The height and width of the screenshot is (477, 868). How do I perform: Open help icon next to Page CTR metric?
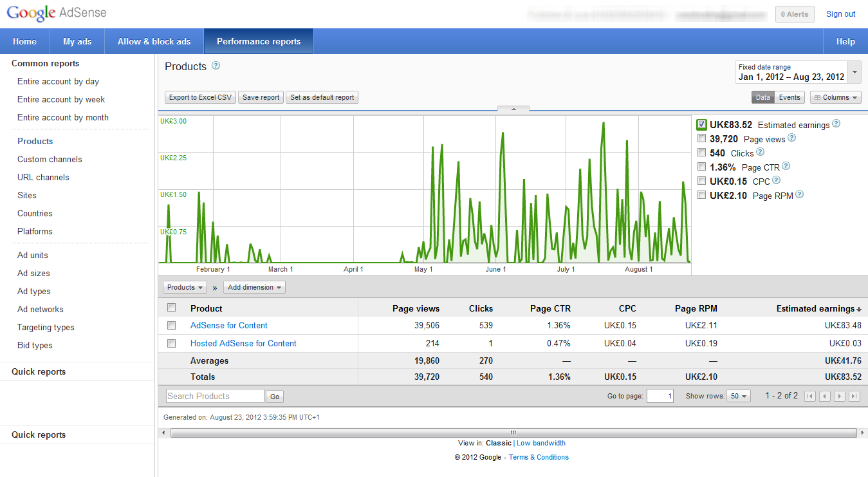786,166
